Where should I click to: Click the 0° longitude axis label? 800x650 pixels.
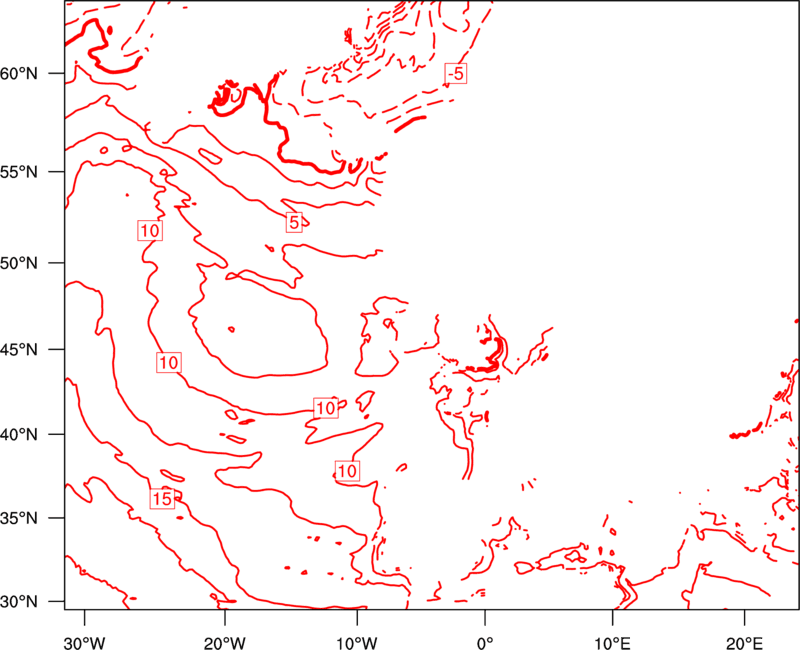485,643
